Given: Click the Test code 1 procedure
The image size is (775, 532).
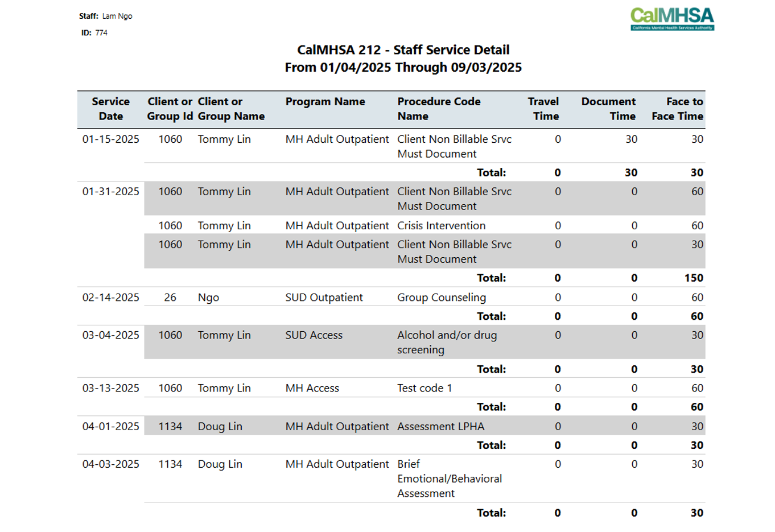Looking at the screenshot, I should [424, 388].
